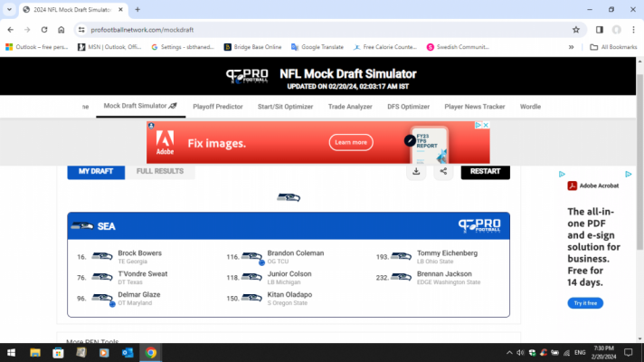Open Bridge Base Online bookmark

[252, 47]
